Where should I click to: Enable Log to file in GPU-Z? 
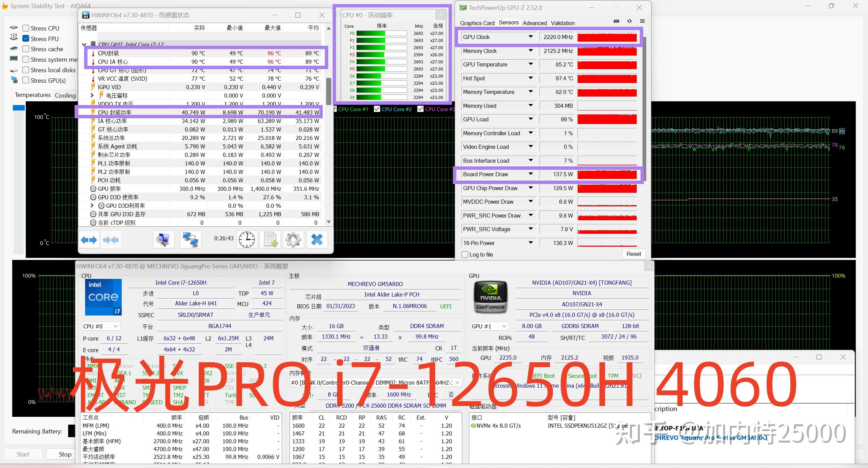click(x=465, y=255)
